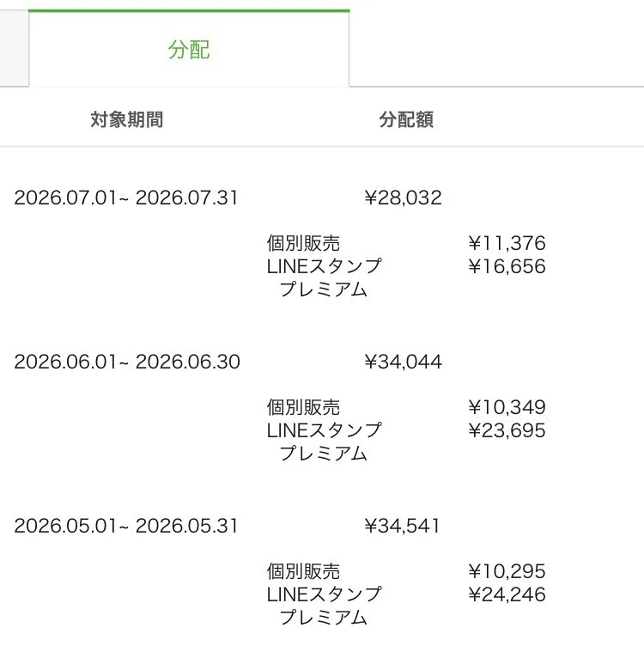Click June total amount ¥34,044
Image resolution: width=644 pixels, height=652 pixels.
click(x=403, y=362)
